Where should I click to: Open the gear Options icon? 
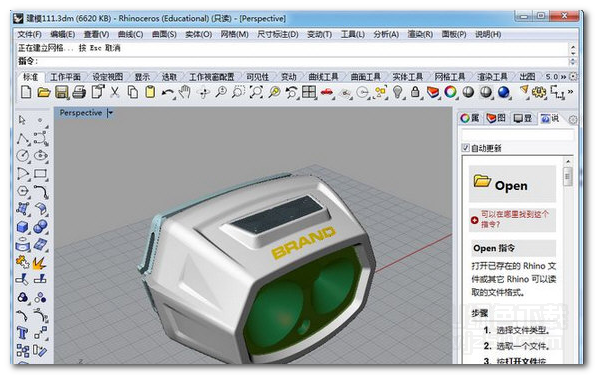pyautogui.click(x=539, y=92)
